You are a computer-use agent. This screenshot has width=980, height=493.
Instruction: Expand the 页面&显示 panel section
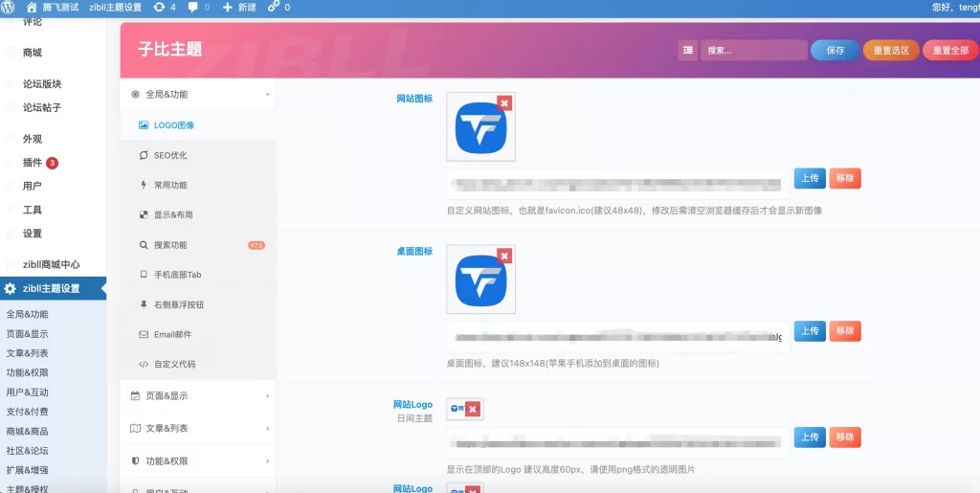click(x=198, y=396)
